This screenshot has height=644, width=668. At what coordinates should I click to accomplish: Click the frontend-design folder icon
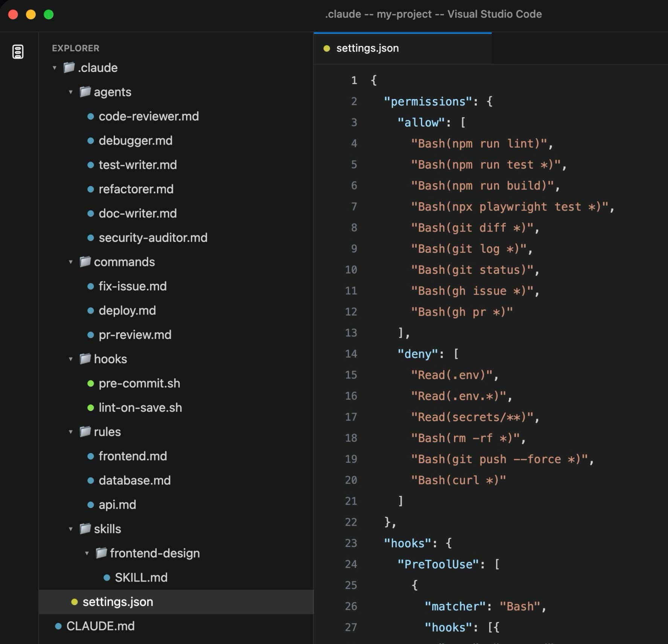(101, 553)
